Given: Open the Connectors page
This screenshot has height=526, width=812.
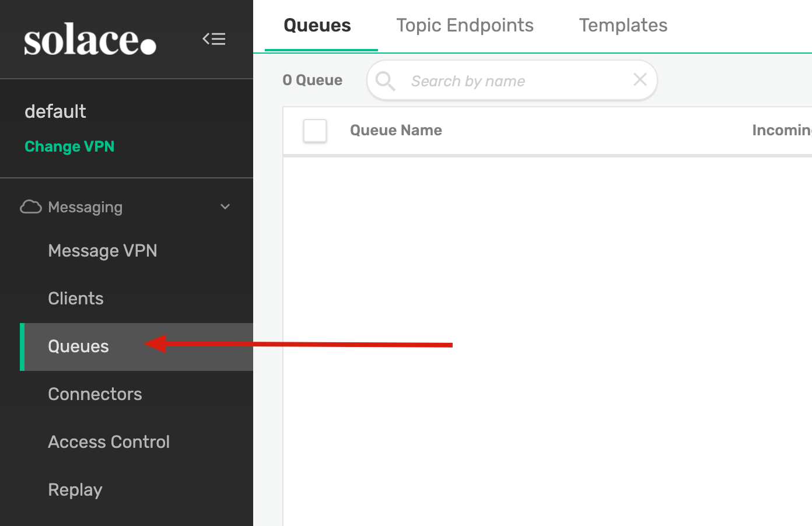Looking at the screenshot, I should 95,394.
